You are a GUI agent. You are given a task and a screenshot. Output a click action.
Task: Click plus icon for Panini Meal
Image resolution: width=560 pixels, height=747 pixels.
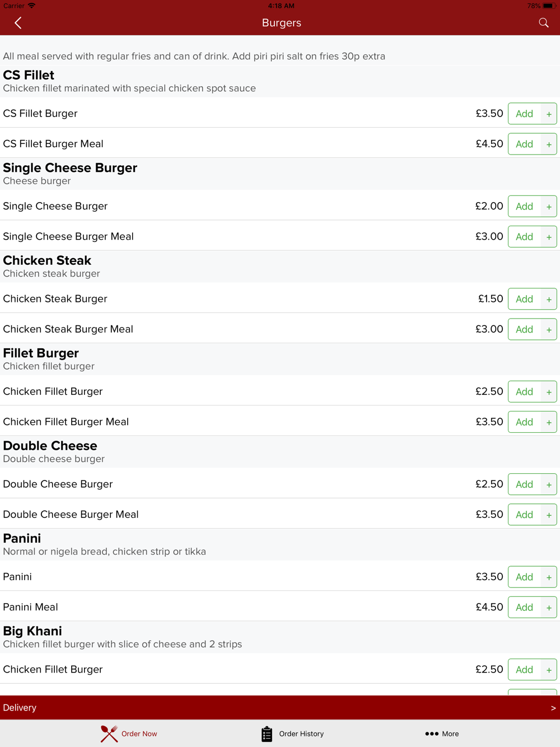tap(549, 608)
